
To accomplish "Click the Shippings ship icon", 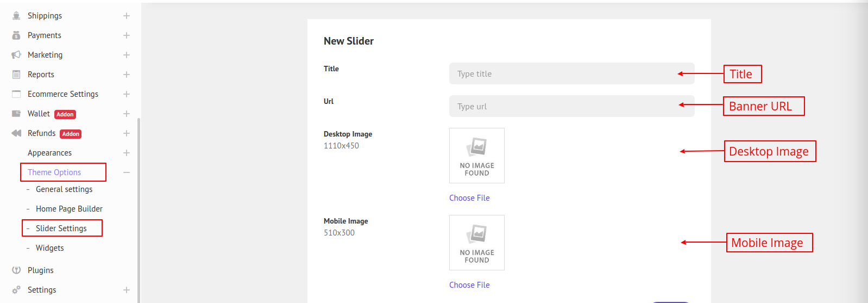I will [x=16, y=16].
